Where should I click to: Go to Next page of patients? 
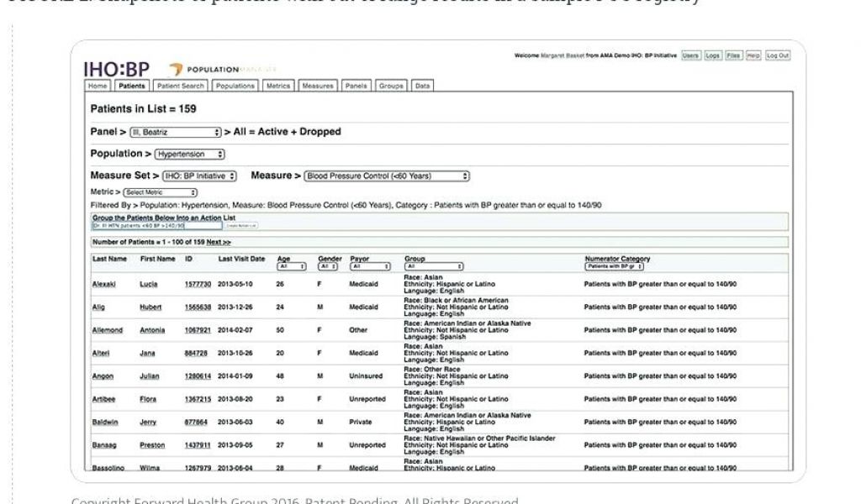click(x=219, y=242)
